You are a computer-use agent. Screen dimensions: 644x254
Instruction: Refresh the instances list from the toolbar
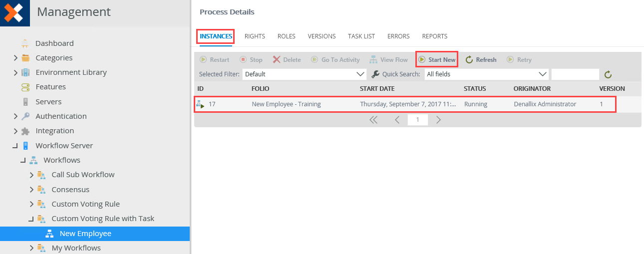[481, 59]
